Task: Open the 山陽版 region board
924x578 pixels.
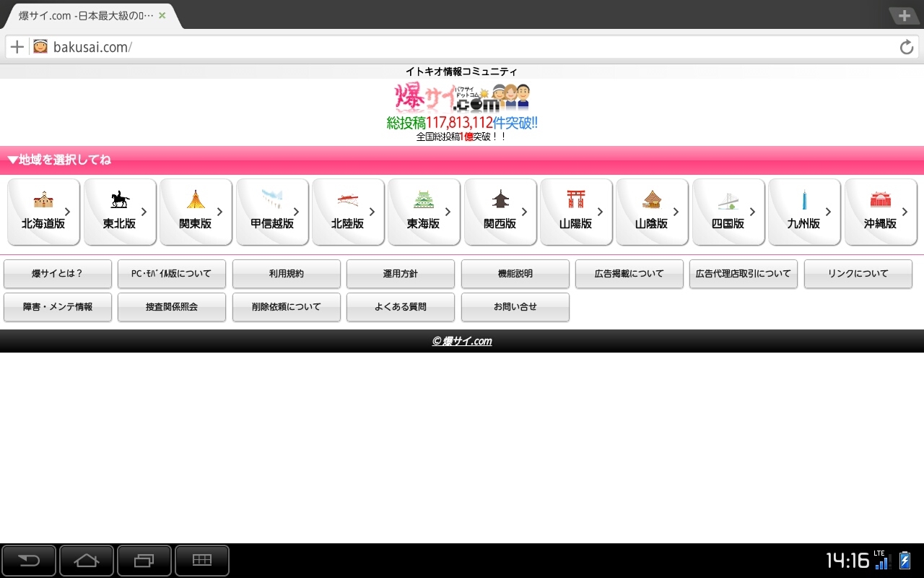Action: [576, 212]
